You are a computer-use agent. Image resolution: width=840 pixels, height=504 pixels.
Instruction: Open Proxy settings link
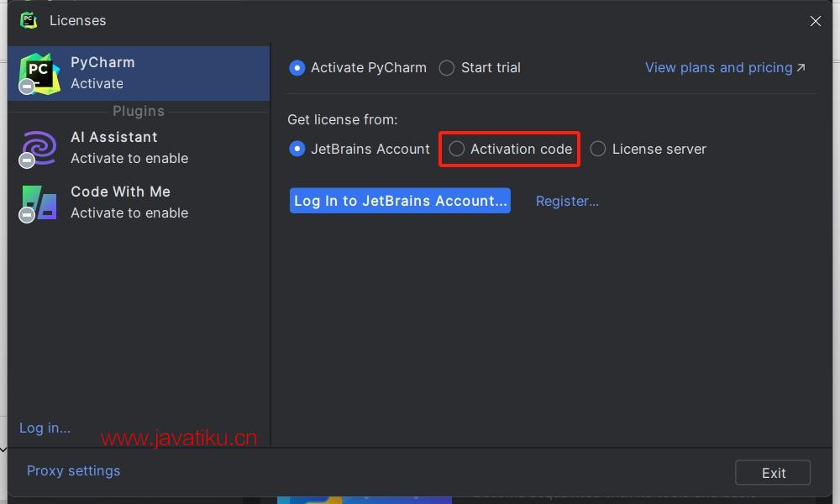point(73,470)
